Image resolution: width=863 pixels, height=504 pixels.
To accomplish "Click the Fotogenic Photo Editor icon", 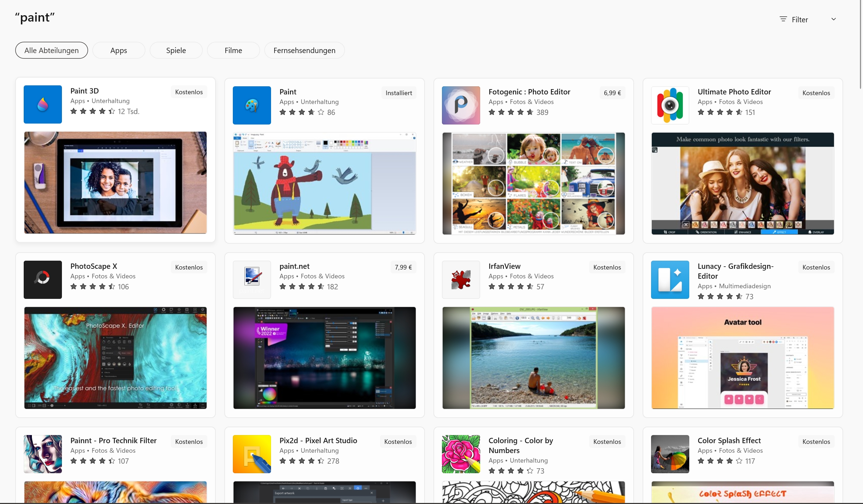I will [x=461, y=105].
